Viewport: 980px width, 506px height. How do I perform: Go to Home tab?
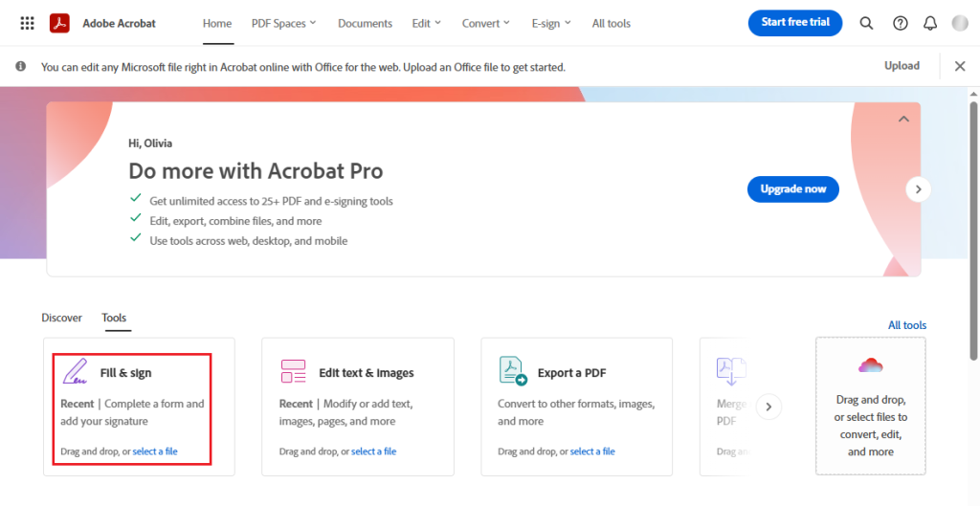pos(217,24)
